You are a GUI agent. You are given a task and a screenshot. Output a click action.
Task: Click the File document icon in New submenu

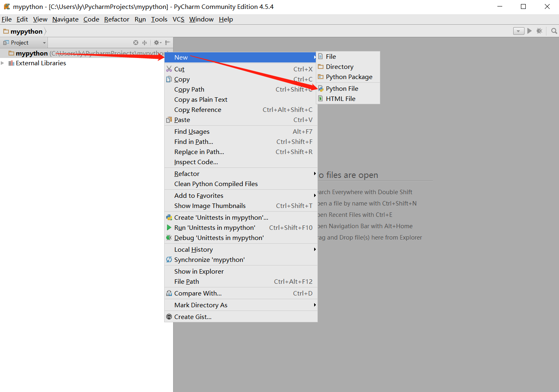(321, 56)
